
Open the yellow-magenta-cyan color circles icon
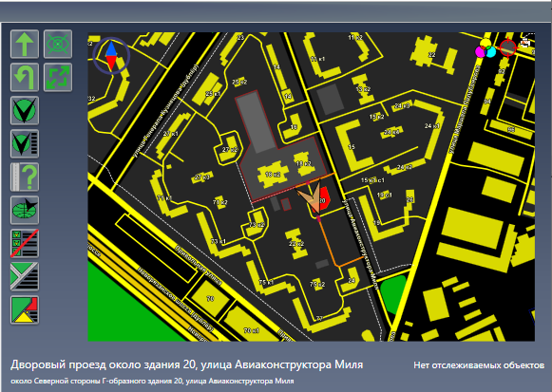(485, 48)
